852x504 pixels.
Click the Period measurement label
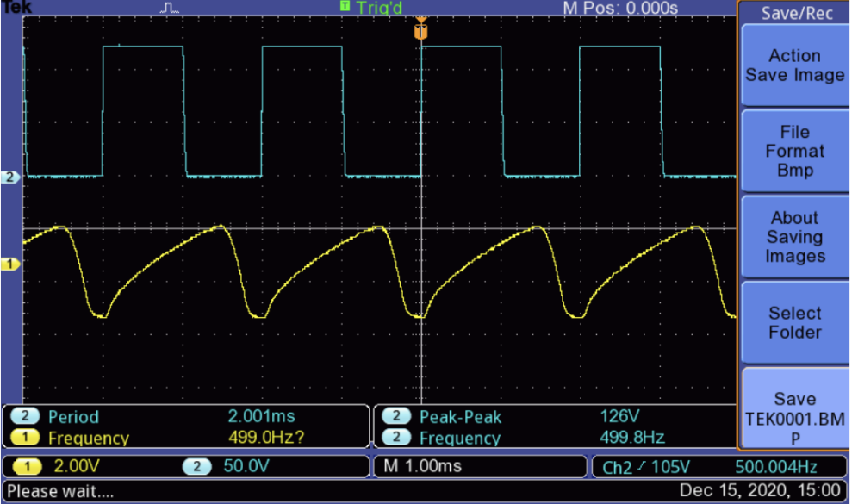(74, 417)
